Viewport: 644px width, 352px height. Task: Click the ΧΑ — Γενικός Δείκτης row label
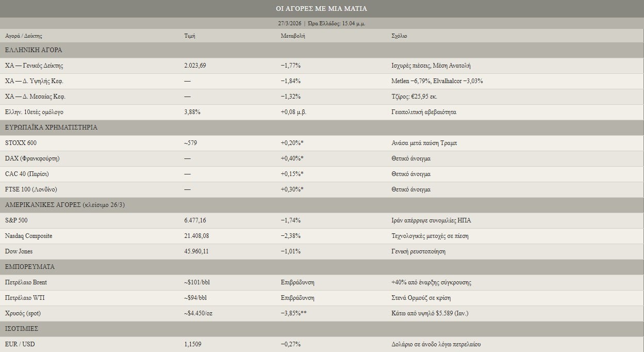tap(34, 66)
